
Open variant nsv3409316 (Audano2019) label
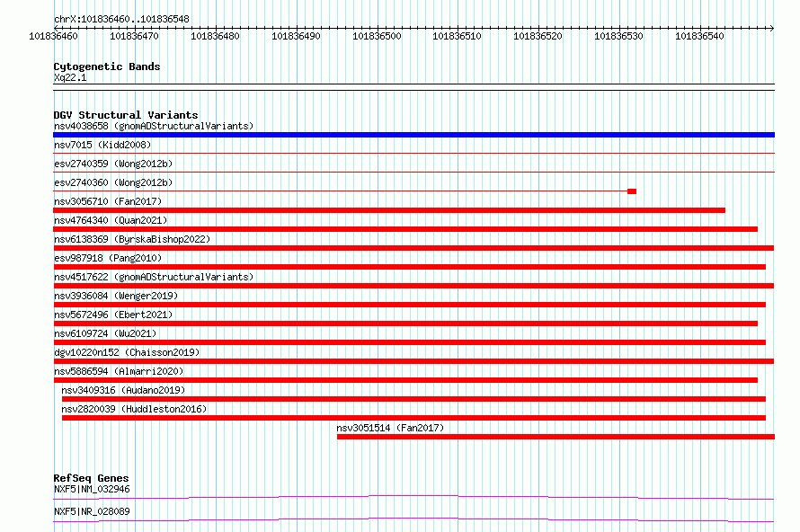pos(123,390)
